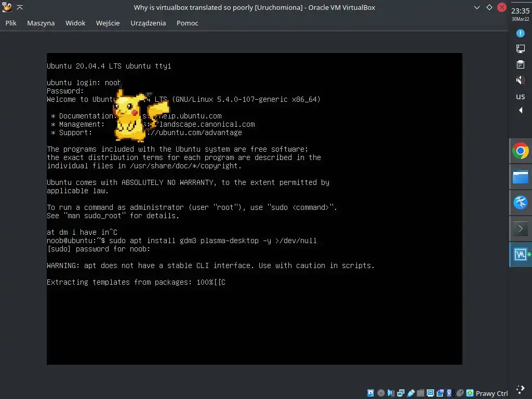
Task: Click the help.ubuntu.com text in terminal
Action: point(190,116)
